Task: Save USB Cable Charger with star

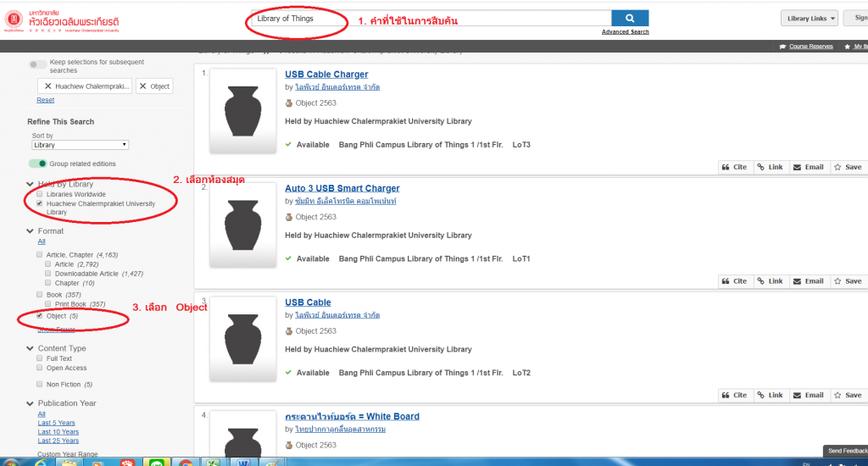Action: pyautogui.click(x=848, y=167)
